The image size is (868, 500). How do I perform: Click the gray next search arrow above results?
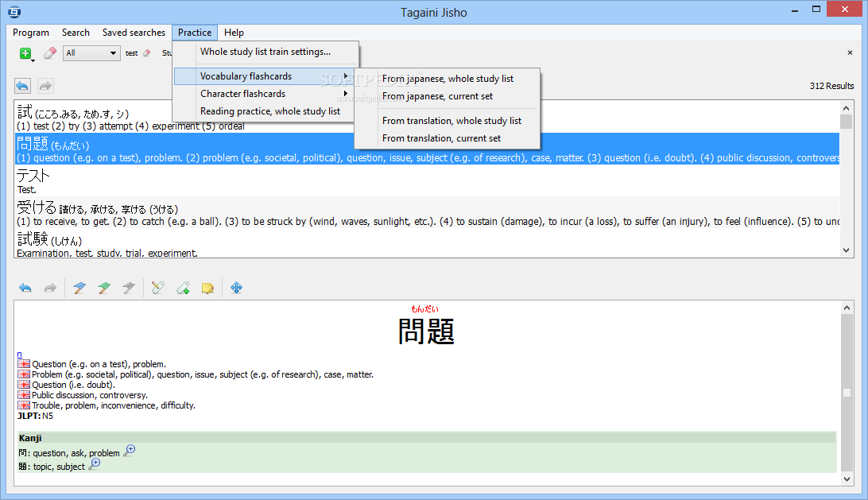pyautogui.click(x=45, y=86)
